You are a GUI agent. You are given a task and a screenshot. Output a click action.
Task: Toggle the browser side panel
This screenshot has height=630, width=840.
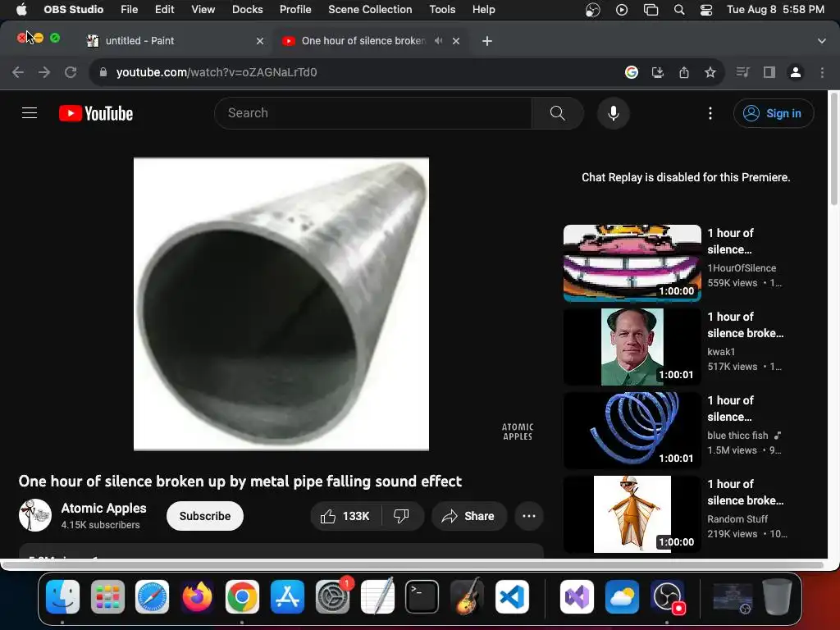pyautogui.click(x=769, y=72)
